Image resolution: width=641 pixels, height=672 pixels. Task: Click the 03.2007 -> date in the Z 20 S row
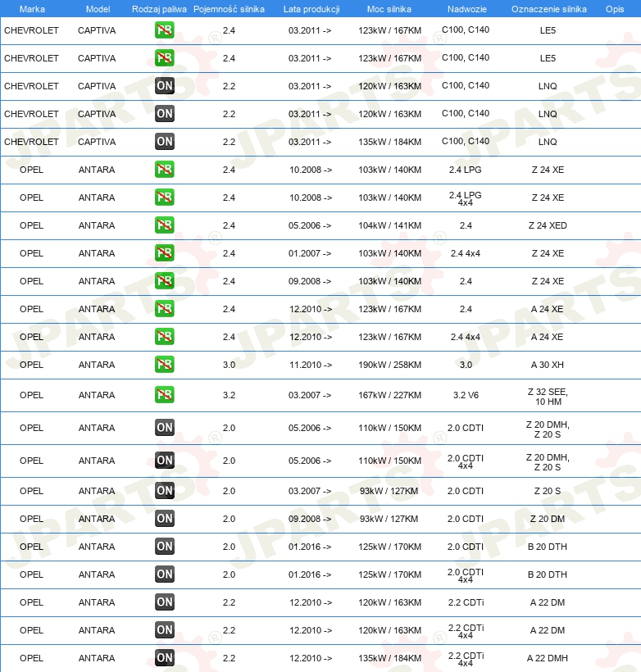(x=310, y=491)
